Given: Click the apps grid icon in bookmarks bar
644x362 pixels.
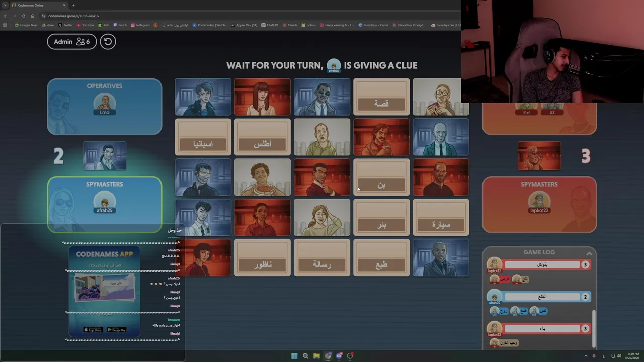Looking at the screenshot, I should [5, 25].
